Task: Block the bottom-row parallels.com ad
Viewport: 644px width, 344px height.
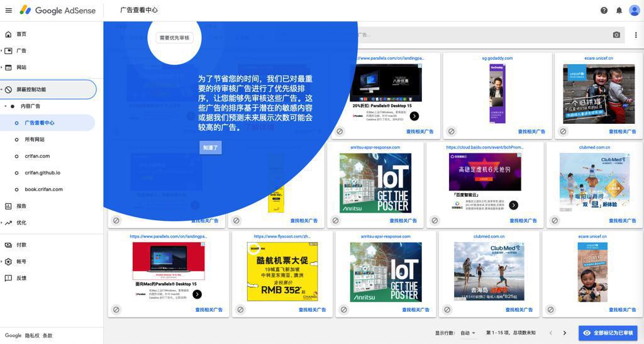Action: tap(116, 309)
